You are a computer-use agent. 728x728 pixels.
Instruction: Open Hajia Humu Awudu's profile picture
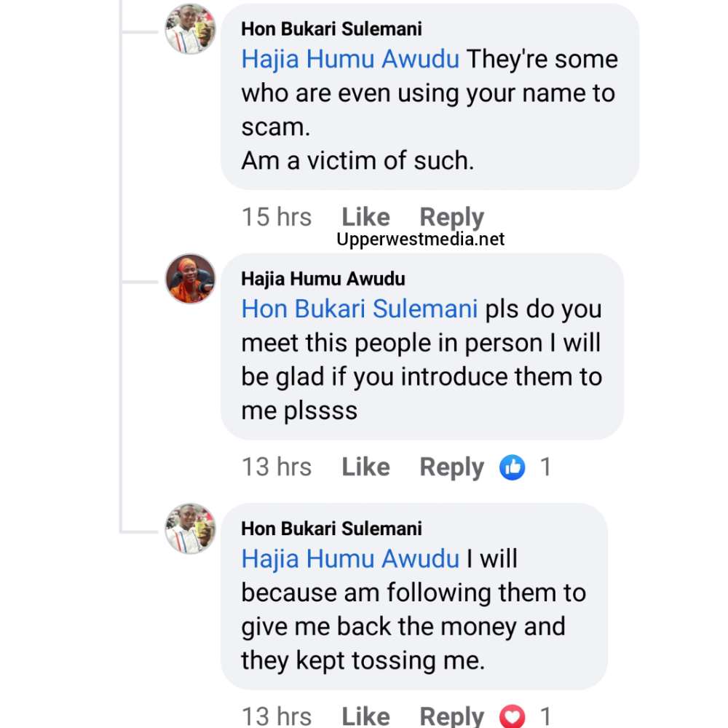click(x=191, y=279)
